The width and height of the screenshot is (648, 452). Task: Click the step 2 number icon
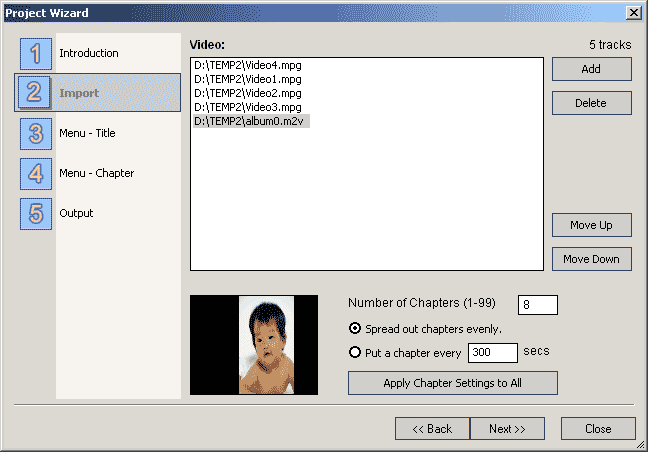(35, 93)
